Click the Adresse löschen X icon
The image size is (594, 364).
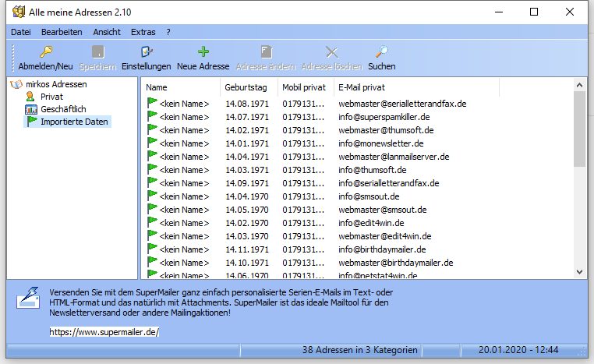(x=332, y=51)
